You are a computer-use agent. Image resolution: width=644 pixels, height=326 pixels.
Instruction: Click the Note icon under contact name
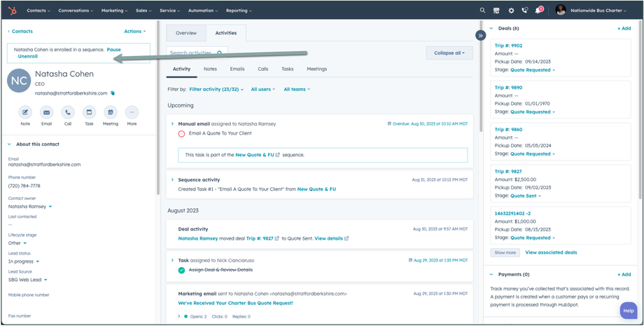coord(25,112)
